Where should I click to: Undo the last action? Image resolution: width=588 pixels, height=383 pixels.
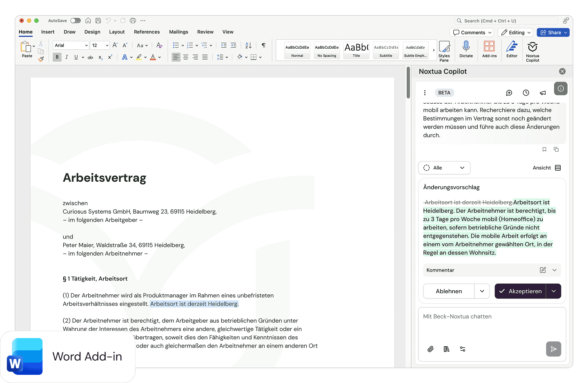[108, 20]
